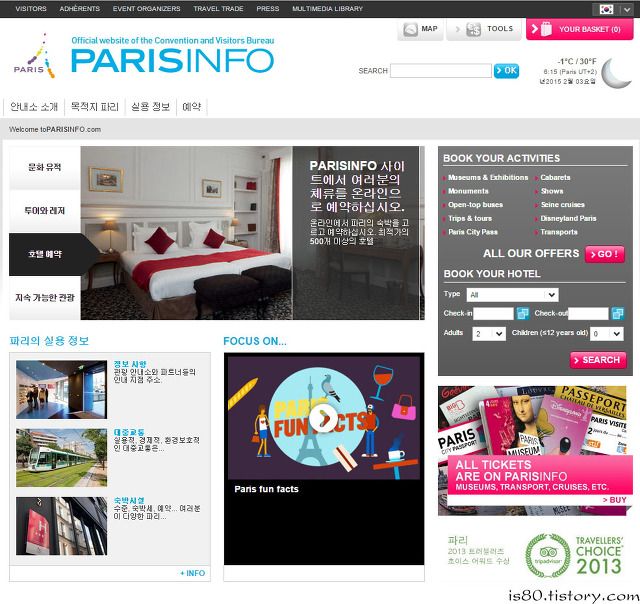
Task: Open hotel Type dropdown
Action: pos(513,295)
